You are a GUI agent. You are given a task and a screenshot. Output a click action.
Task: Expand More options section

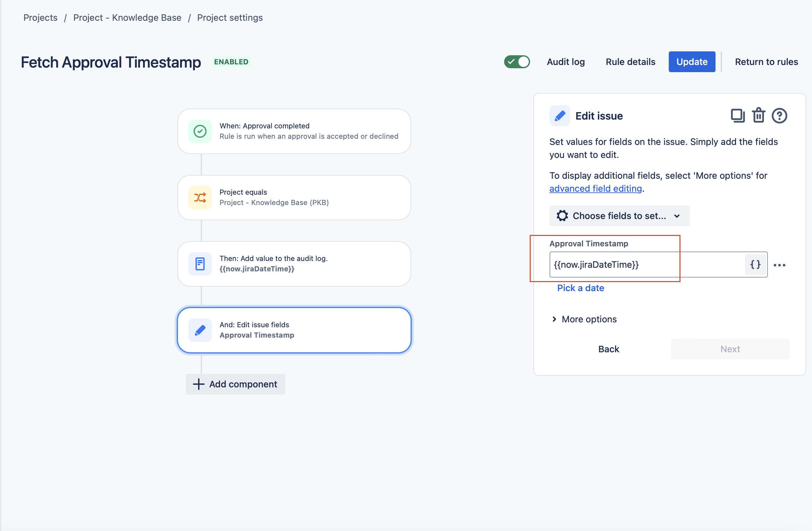point(584,319)
